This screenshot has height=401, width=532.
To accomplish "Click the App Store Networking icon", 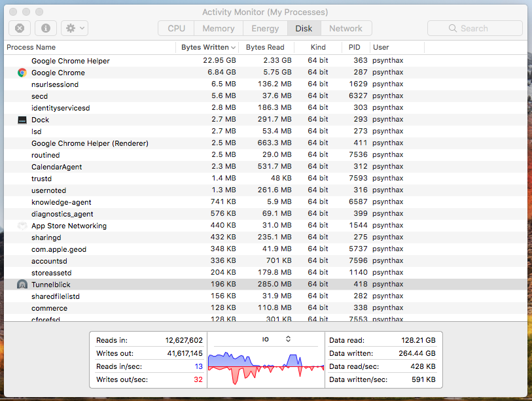I will [22, 226].
